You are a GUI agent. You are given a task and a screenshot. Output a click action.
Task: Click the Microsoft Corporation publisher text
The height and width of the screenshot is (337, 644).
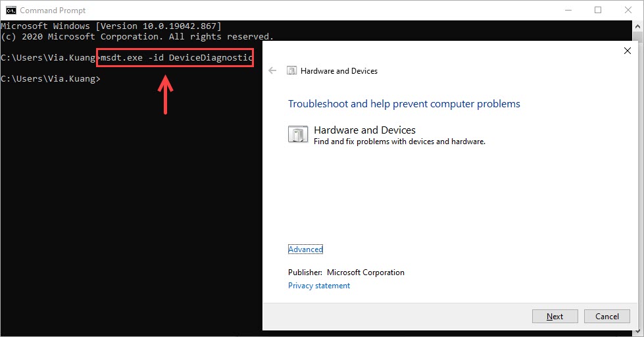[365, 272]
